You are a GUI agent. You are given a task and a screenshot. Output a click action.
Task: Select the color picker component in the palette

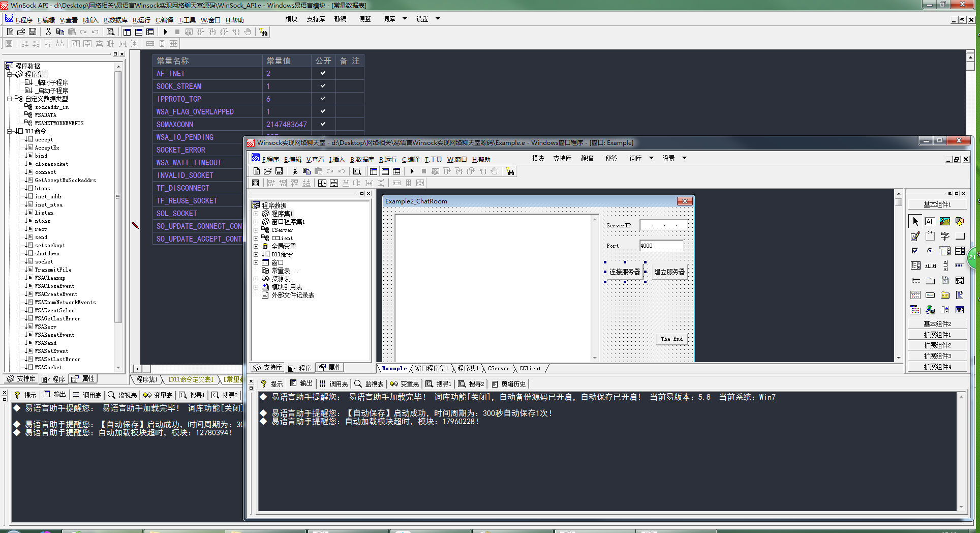tap(915, 310)
